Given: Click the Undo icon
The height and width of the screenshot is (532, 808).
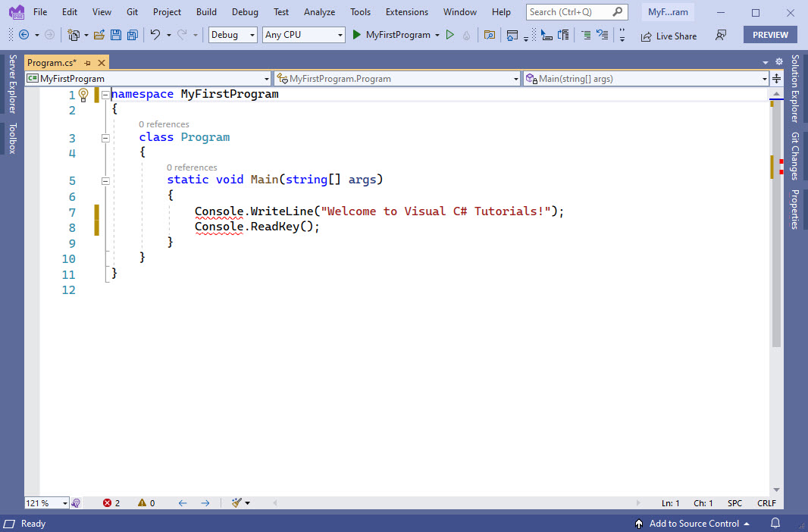Looking at the screenshot, I should [157, 35].
